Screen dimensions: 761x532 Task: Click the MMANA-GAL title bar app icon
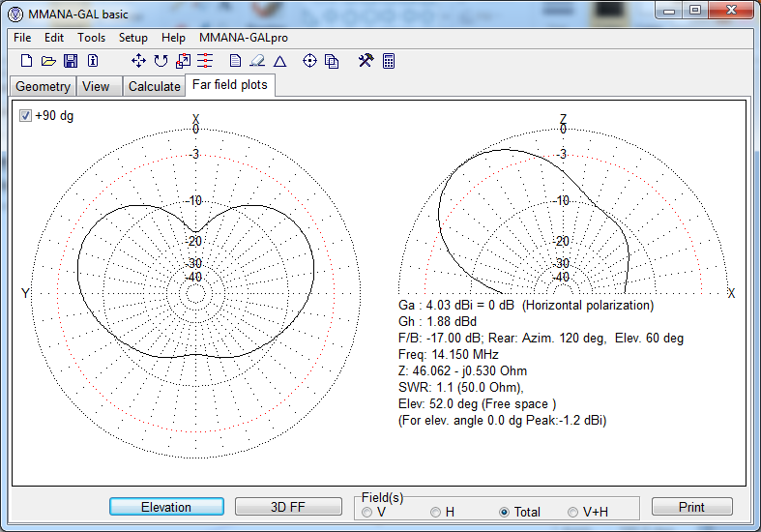pos(15,15)
